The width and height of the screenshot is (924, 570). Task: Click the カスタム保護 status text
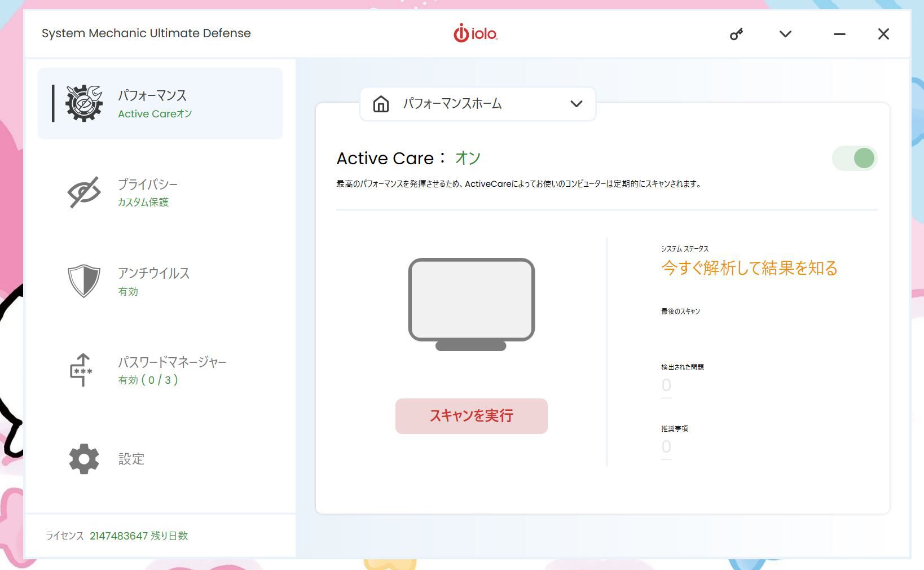point(143,202)
